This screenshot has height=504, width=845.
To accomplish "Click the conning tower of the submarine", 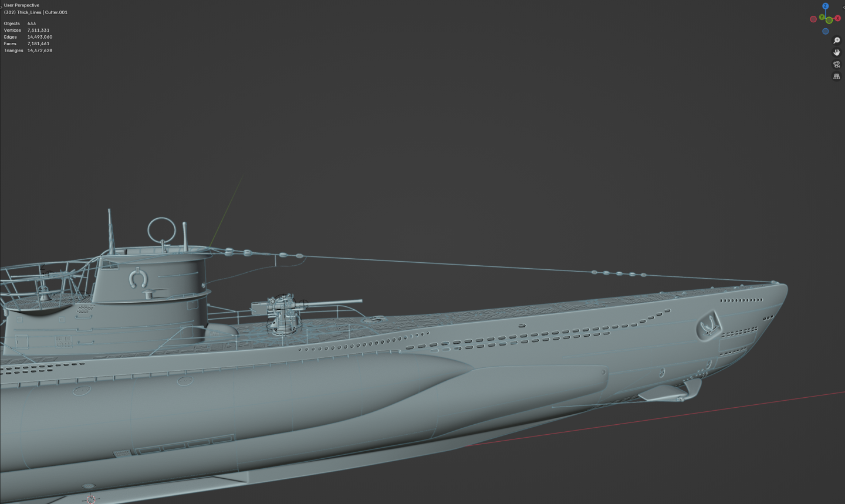I will point(151,299).
